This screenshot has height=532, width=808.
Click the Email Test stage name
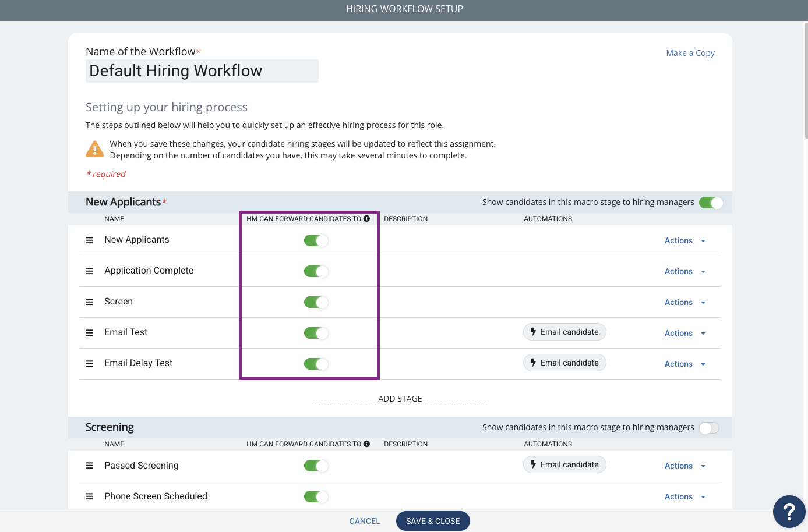(x=126, y=332)
